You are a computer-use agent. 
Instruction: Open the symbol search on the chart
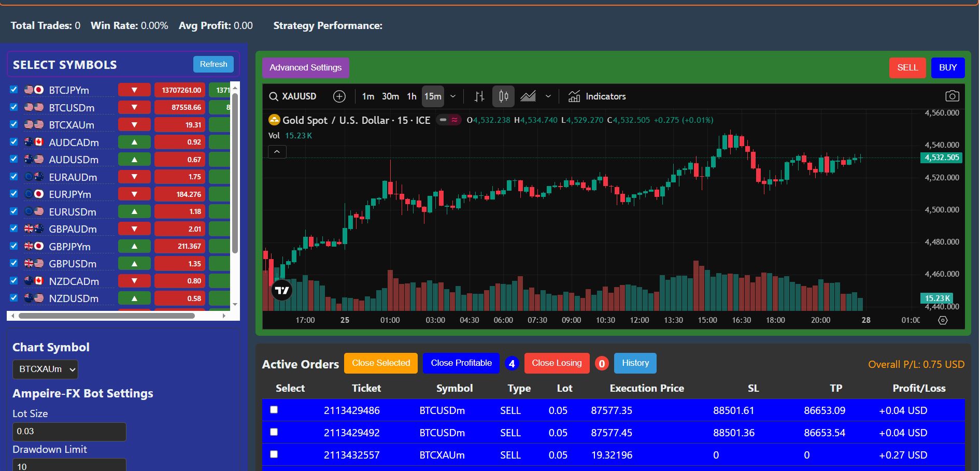point(273,96)
